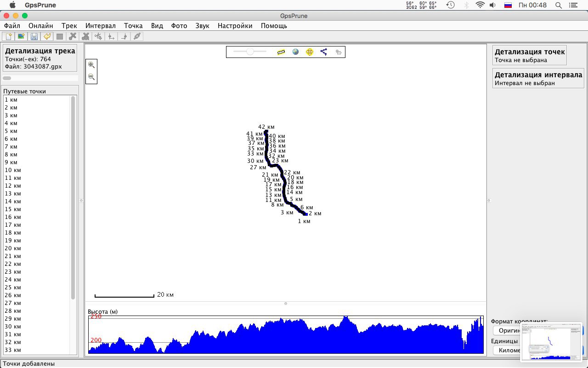Click the magnifier zoom in button on map
The width and height of the screenshot is (588, 368).
point(91,65)
